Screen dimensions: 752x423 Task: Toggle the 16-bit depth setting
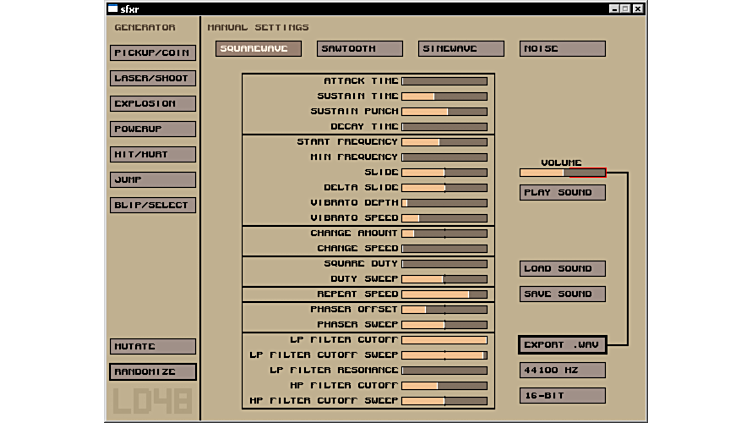(x=562, y=396)
